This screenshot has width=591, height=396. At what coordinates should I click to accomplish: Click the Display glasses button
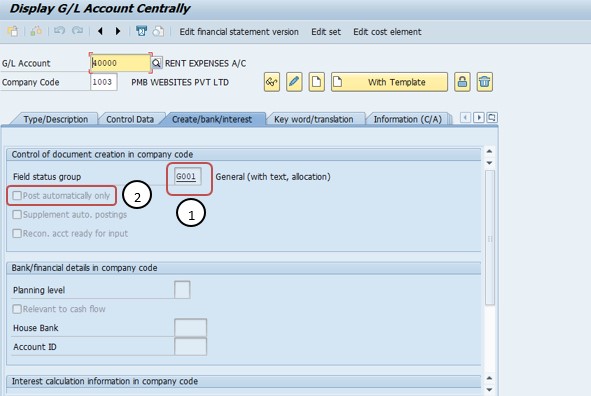272,82
